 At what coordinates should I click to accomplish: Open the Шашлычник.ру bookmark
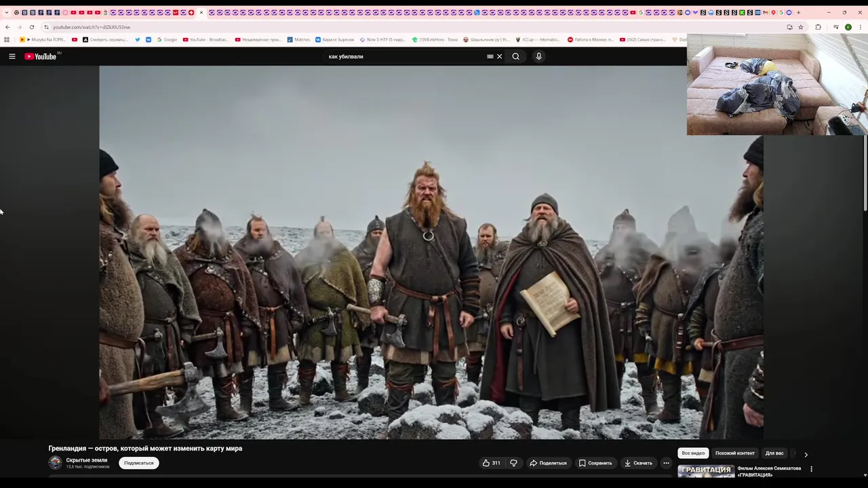pyautogui.click(x=487, y=39)
